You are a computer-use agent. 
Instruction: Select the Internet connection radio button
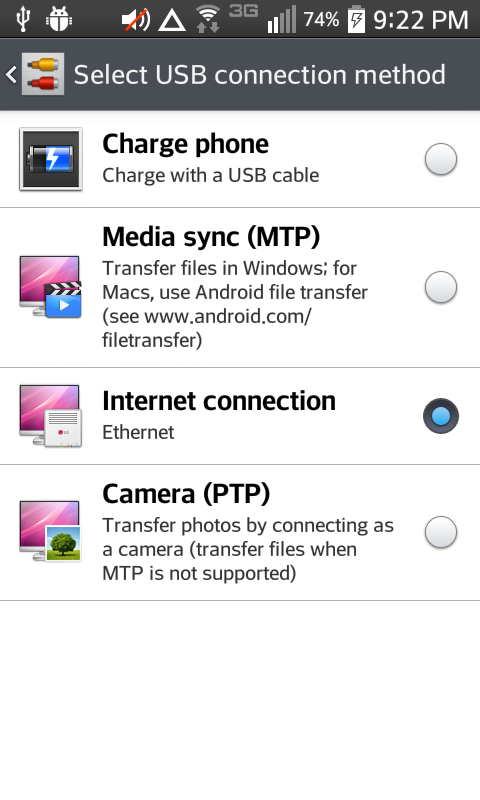pos(441,416)
